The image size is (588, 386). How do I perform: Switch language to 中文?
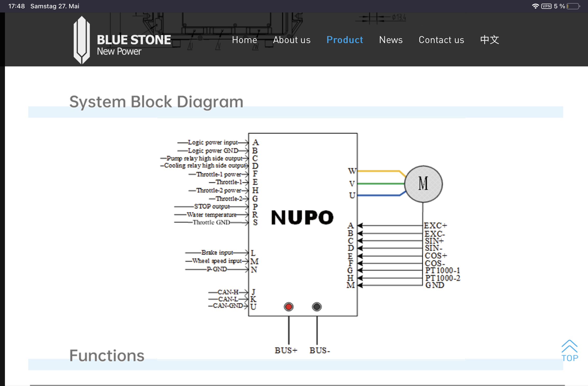(x=490, y=40)
